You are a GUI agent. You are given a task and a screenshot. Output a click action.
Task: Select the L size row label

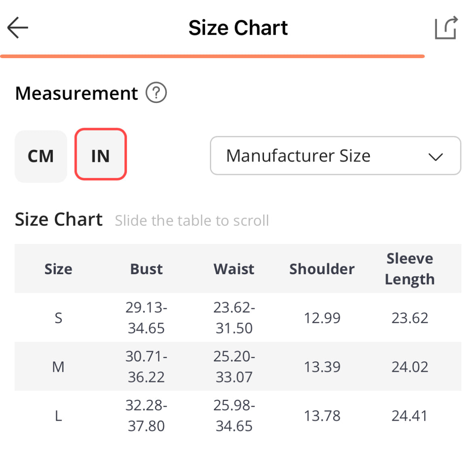(58, 416)
